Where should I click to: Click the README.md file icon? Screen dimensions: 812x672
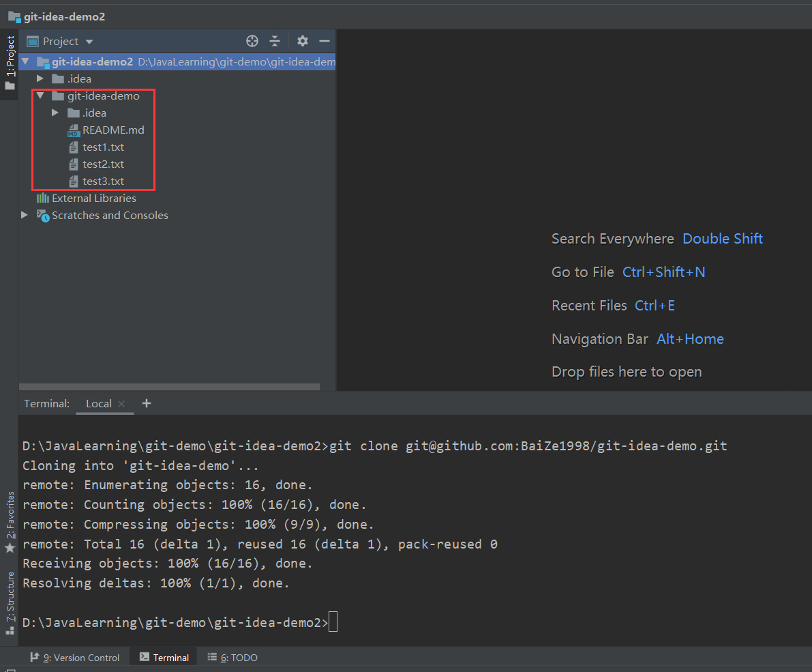click(x=74, y=130)
